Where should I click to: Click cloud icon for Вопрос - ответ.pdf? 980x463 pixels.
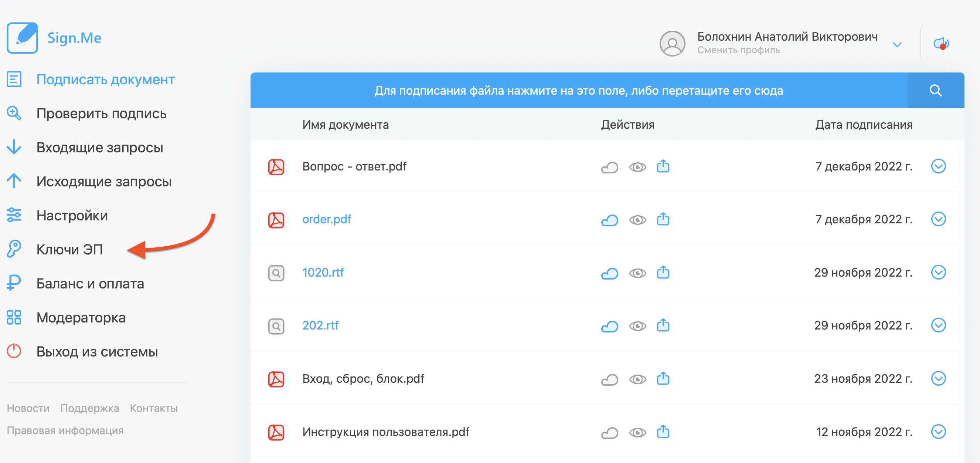pyautogui.click(x=609, y=167)
